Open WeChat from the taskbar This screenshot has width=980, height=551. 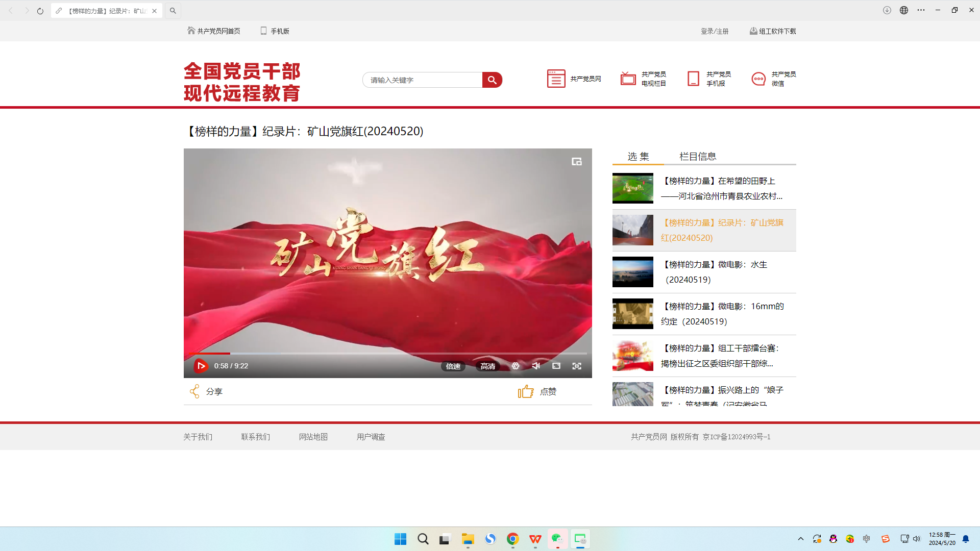(557, 539)
